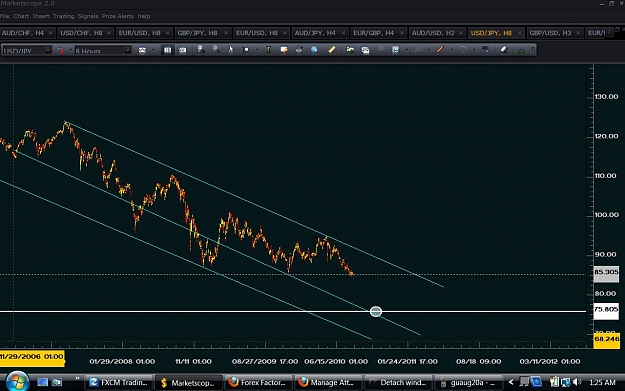Image resolution: width=625 pixels, height=391 pixels.
Task: Open the 8 Hours period dropdown
Action: (127, 50)
